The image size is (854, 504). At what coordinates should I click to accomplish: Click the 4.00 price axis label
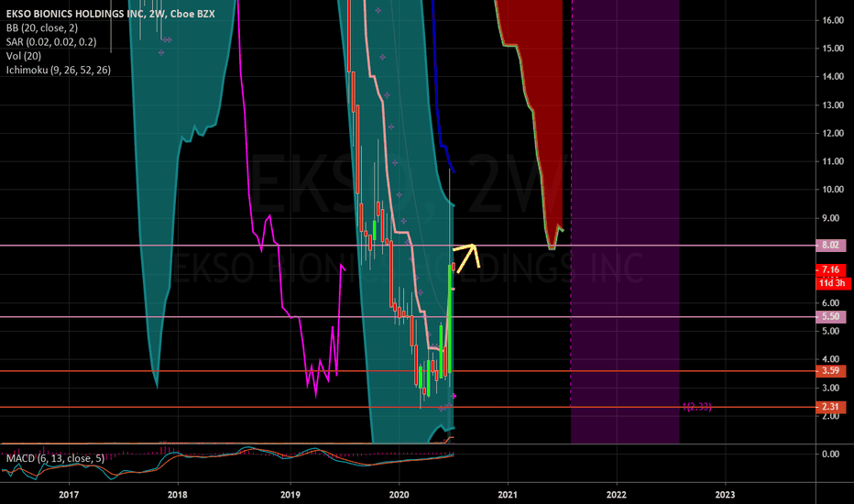click(833, 359)
